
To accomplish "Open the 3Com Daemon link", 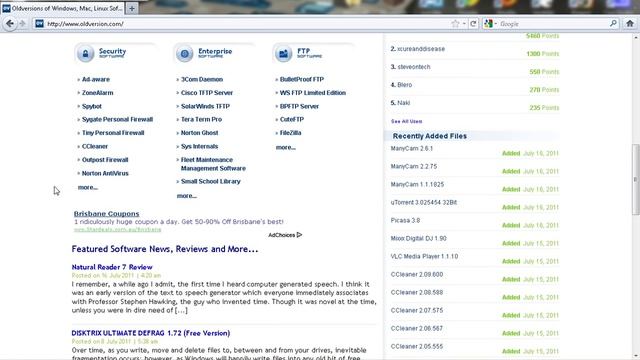I will click(202, 79).
